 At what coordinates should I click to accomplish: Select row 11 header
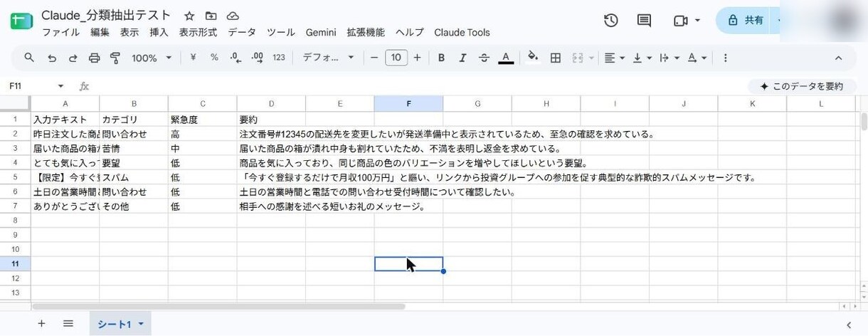[16, 263]
